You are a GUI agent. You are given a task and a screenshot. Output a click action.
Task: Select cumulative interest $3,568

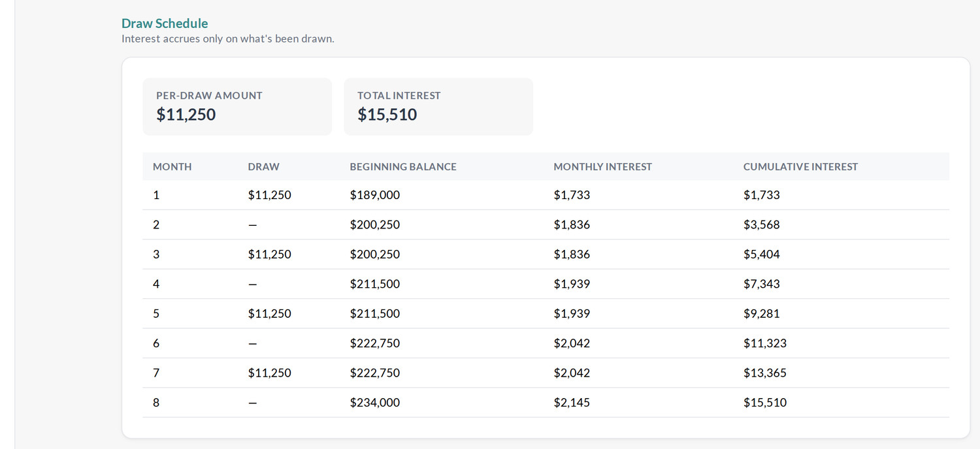[x=762, y=225]
